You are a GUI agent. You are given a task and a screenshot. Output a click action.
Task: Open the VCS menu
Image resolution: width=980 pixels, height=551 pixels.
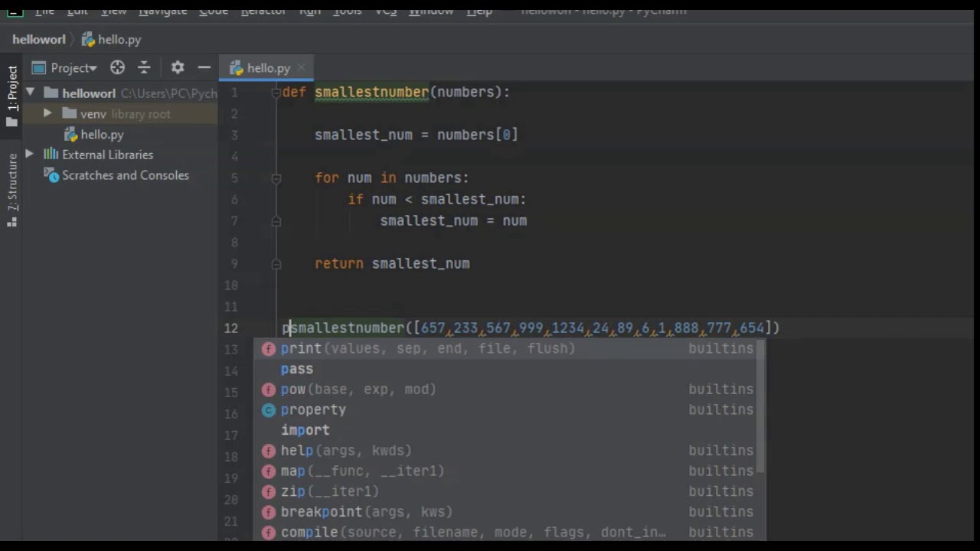point(385,11)
